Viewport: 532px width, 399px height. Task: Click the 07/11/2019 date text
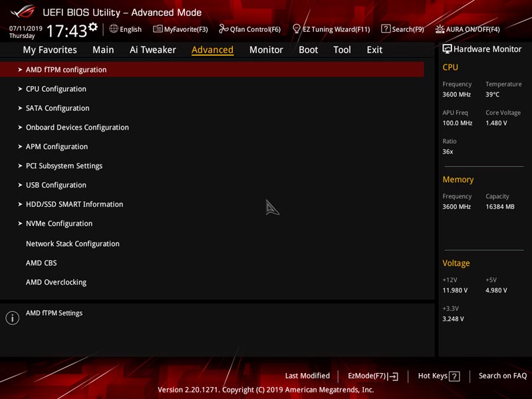point(26,29)
